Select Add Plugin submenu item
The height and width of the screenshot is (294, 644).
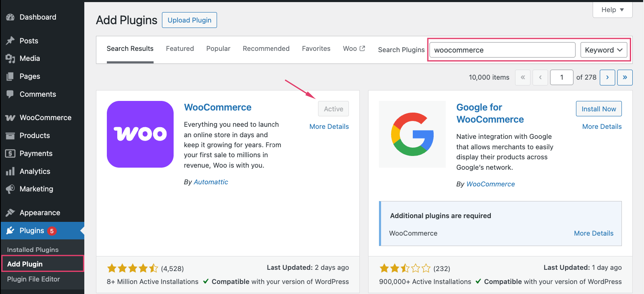coord(42,264)
